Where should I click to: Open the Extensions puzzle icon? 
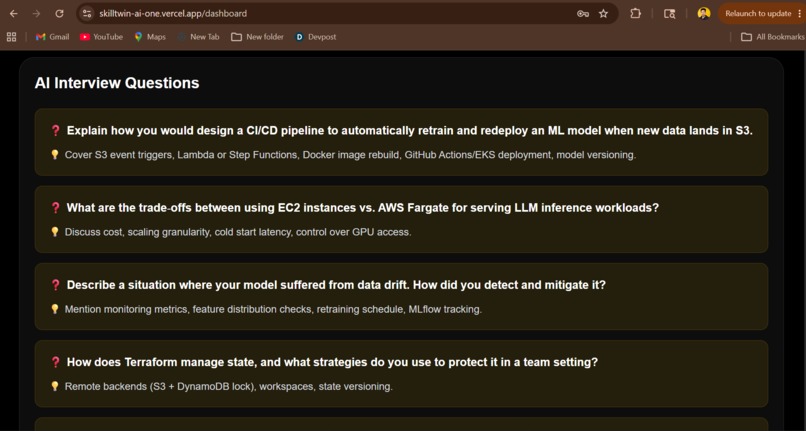click(x=636, y=14)
